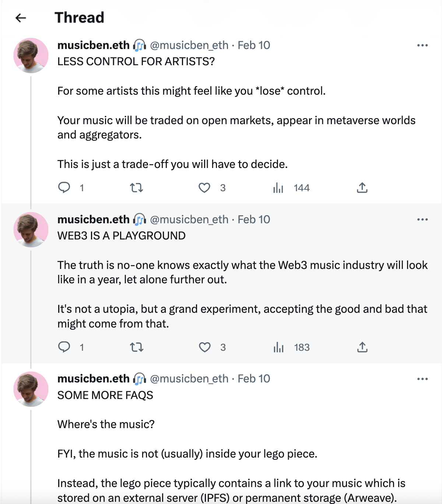Click musicben.eth name on WEB3 PLAYGROUND tweet
442x504 pixels.
point(94,220)
